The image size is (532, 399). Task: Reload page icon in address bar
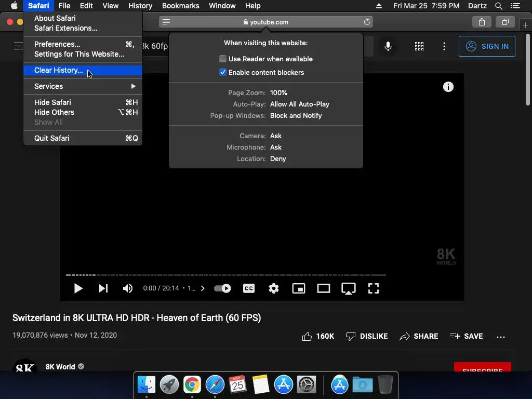pyautogui.click(x=367, y=22)
